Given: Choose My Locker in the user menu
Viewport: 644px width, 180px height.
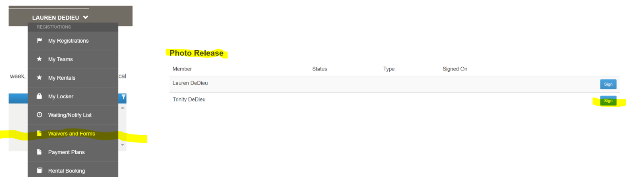Looking at the screenshot, I should (61, 97).
